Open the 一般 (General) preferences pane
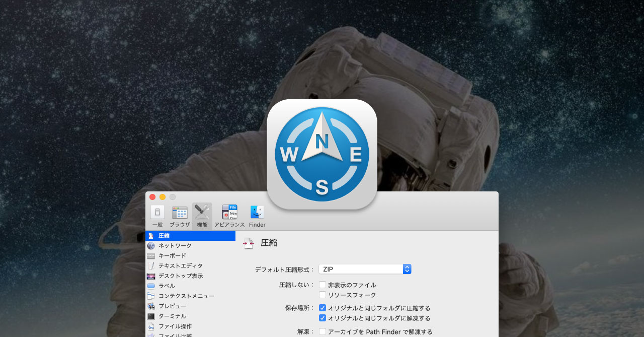 157,216
